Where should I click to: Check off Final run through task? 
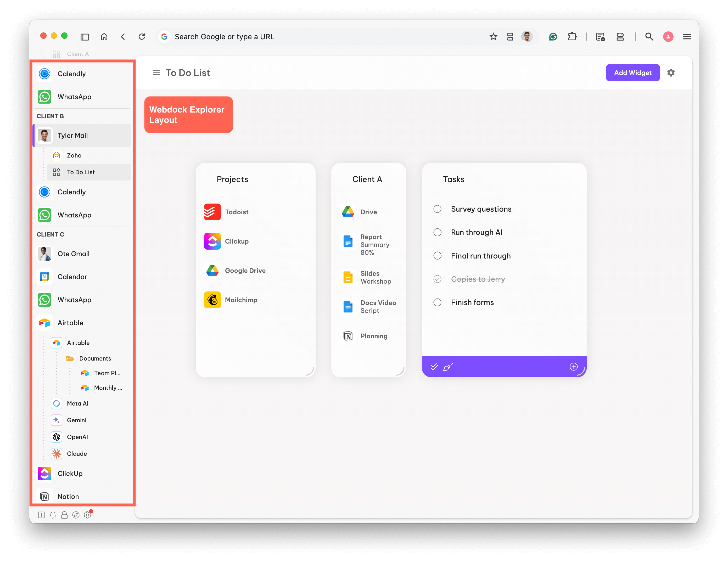pos(437,256)
